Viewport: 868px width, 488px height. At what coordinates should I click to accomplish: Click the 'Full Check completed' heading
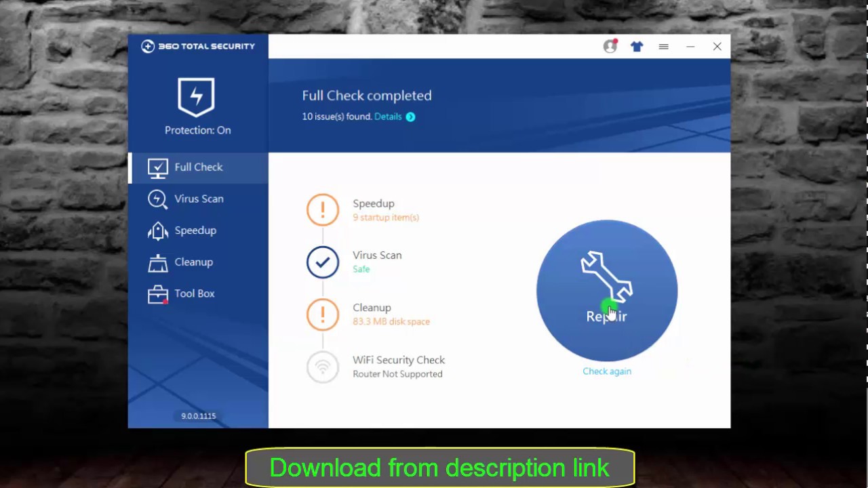[x=367, y=96]
